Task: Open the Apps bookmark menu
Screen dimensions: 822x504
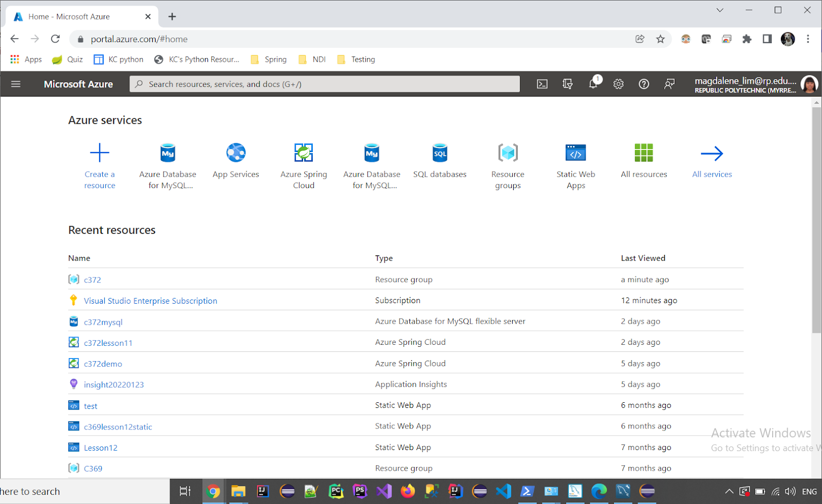Action: pyautogui.click(x=25, y=59)
